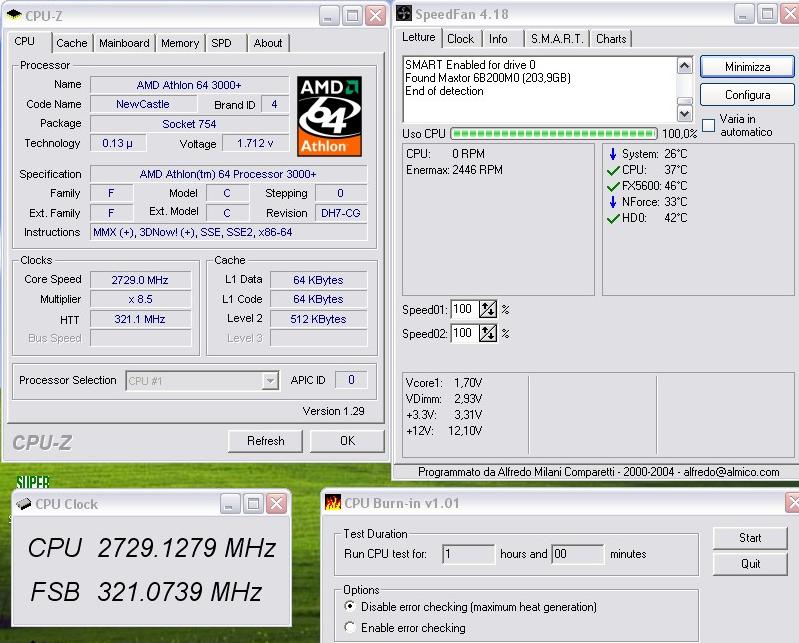Select Enable error checking option
This screenshot has width=799, height=643.
pyautogui.click(x=350, y=627)
